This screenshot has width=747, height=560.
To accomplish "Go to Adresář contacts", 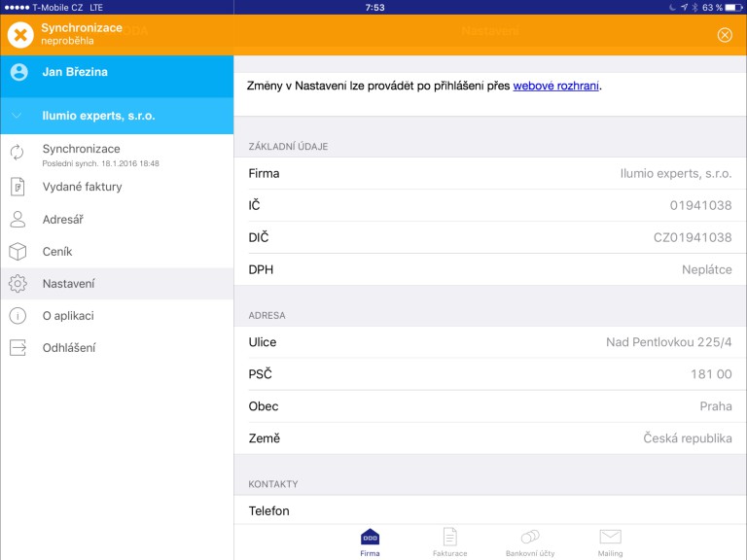I will click(x=62, y=220).
